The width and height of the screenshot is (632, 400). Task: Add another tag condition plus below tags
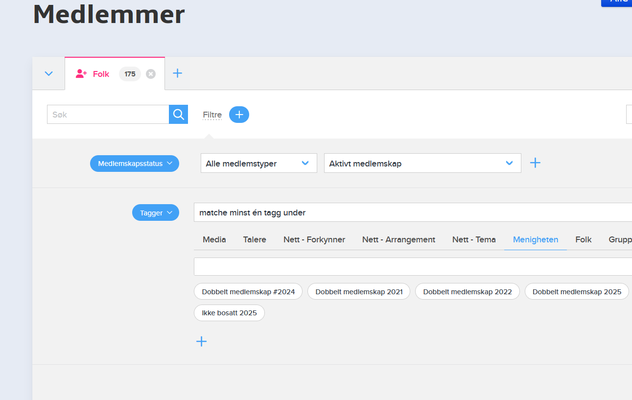[201, 341]
